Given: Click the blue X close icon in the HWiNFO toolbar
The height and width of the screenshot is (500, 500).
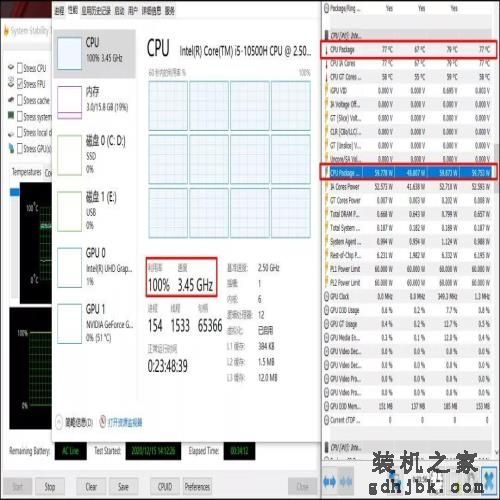Looking at the screenshot, I should point(489,480).
